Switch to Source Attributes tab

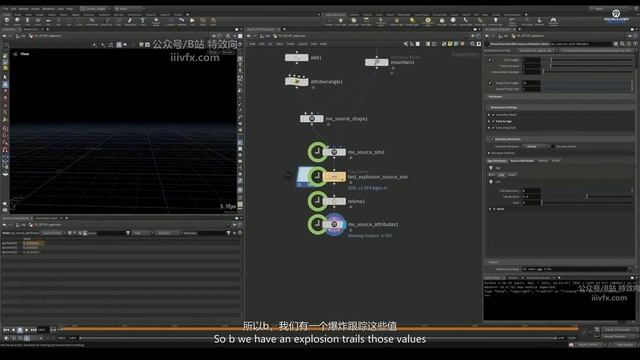tap(522, 161)
